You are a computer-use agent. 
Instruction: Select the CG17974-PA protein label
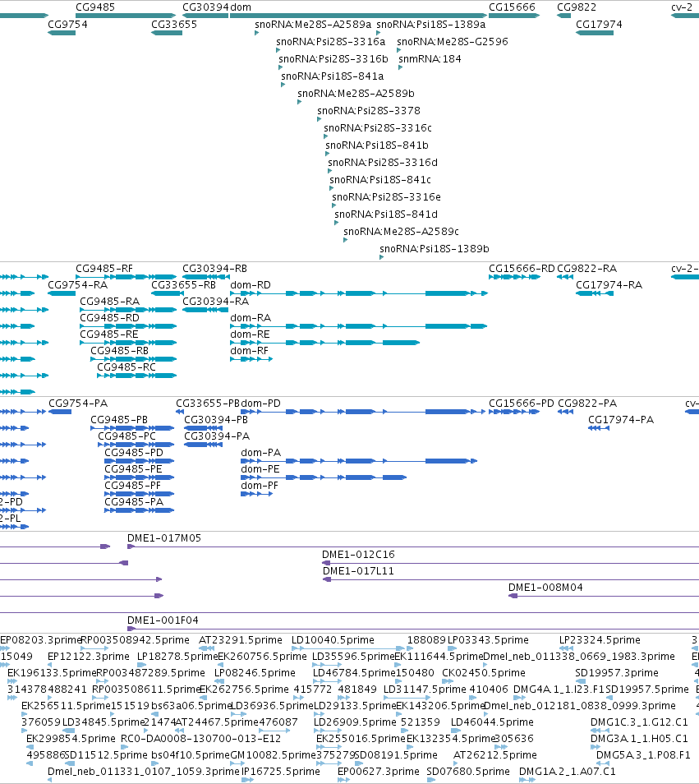pyautogui.click(x=620, y=419)
